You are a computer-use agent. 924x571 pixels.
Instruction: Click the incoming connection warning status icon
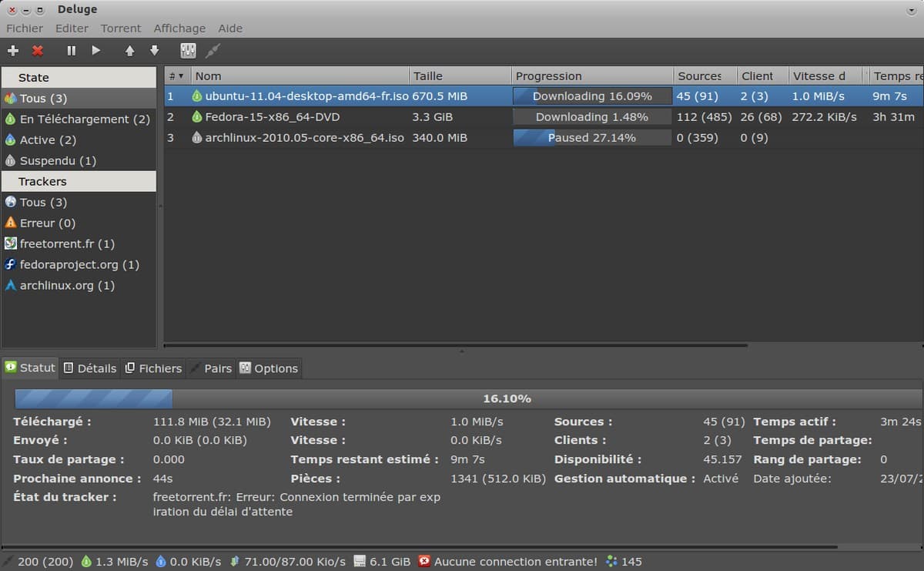[x=424, y=562]
